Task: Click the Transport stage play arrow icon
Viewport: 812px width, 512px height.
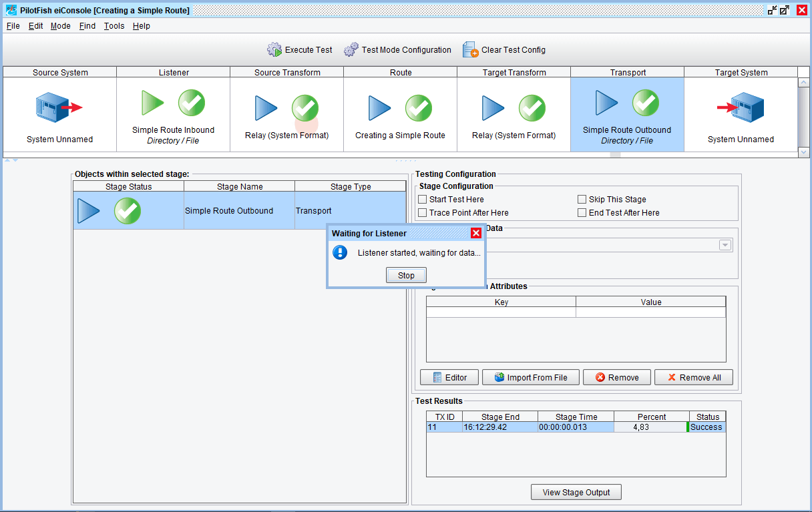Action: [x=606, y=103]
